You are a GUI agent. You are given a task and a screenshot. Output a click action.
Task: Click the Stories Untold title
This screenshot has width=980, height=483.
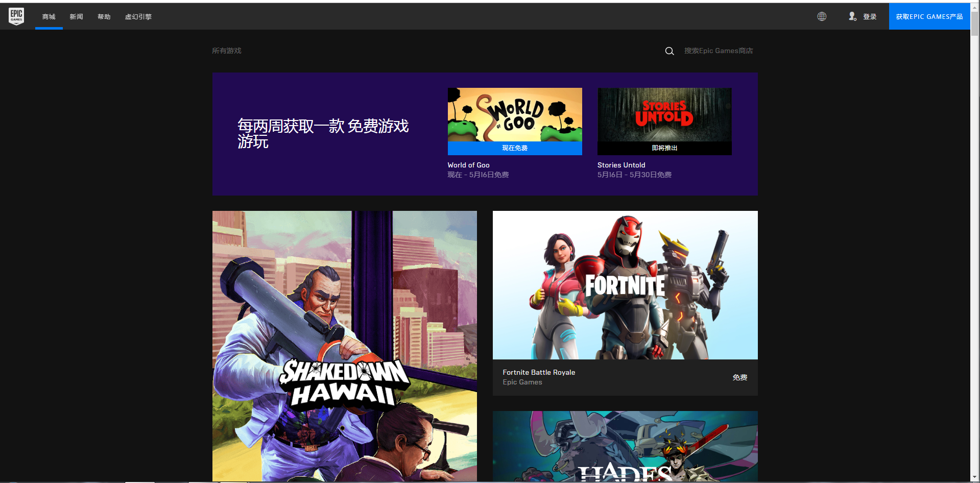pos(622,165)
